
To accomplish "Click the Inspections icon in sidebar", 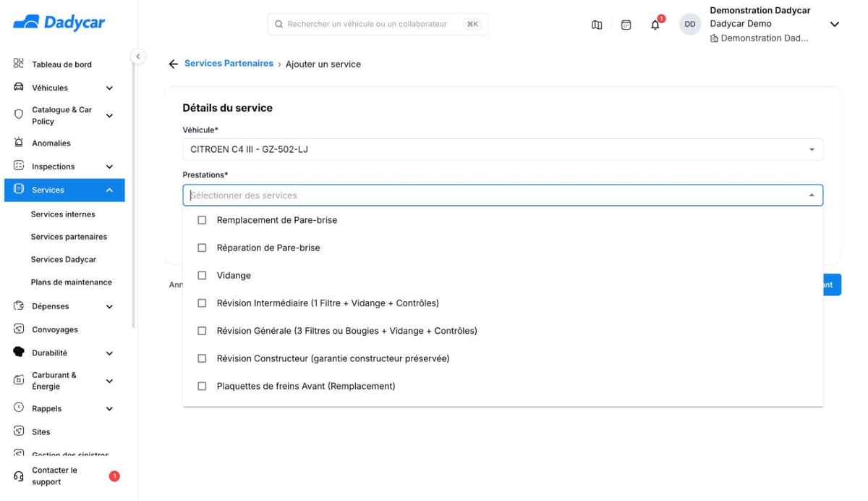I will click(x=19, y=166).
